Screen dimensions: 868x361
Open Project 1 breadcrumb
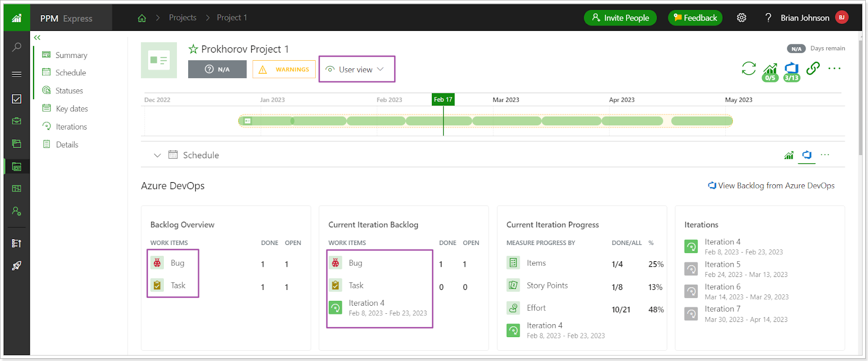232,18
